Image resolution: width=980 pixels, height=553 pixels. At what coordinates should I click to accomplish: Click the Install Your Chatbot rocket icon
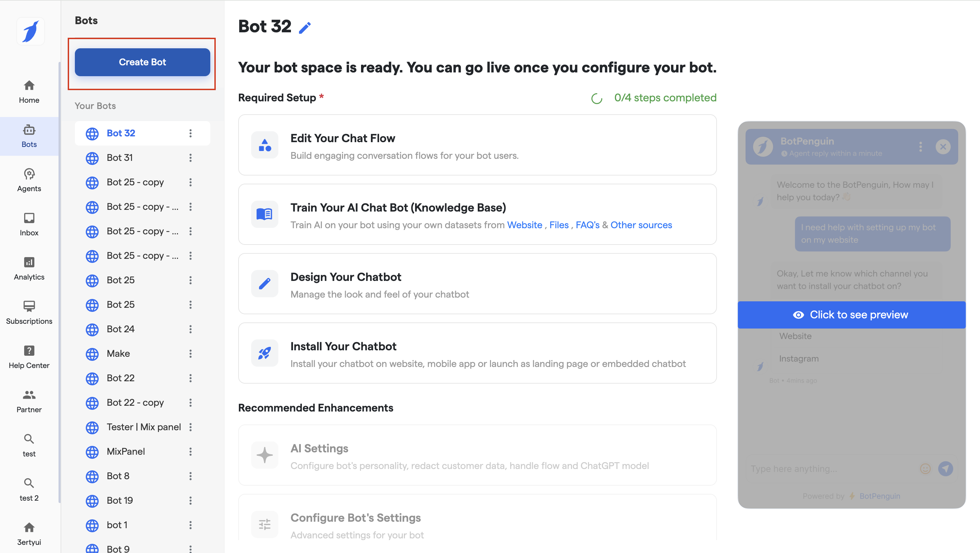click(x=264, y=353)
